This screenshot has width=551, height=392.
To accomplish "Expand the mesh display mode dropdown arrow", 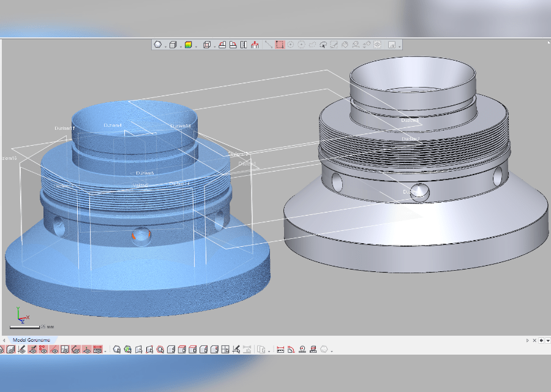I will (x=165, y=47).
